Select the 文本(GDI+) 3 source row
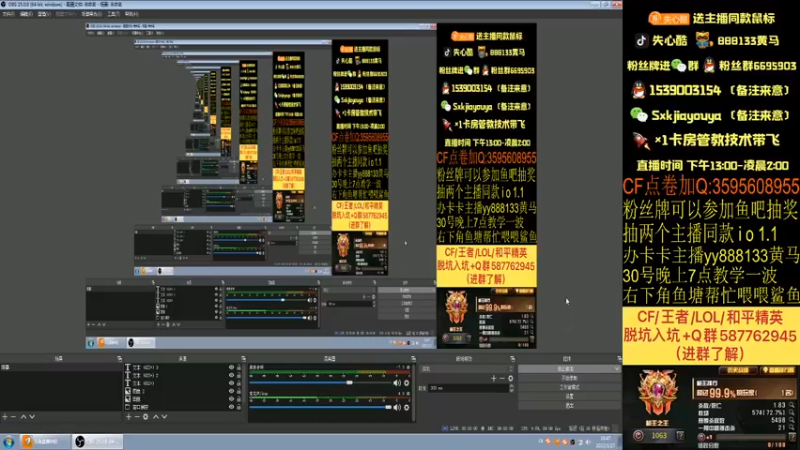Image resolution: width=800 pixels, height=450 pixels. tap(183, 367)
